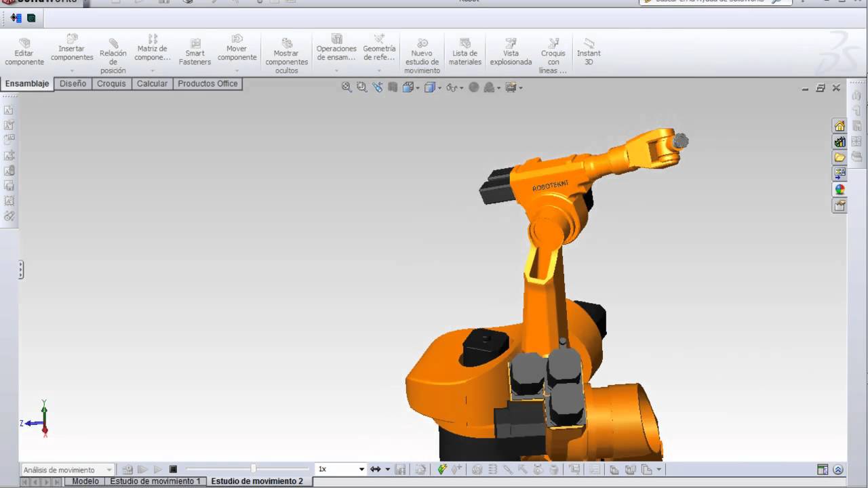The width and height of the screenshot is (868, 488).
Task: Expand the motion manager panel chevron
Action: (x=838, y=470)
